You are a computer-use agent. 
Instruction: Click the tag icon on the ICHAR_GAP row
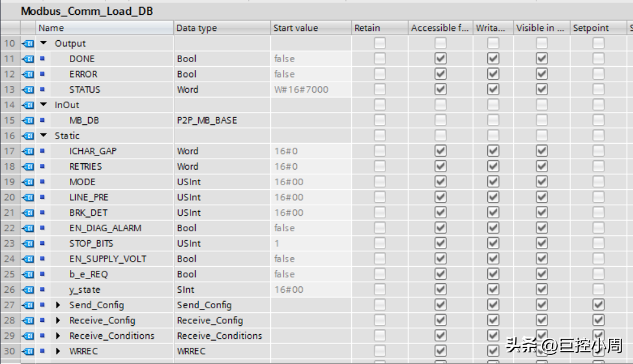click(x=28, y=151)
